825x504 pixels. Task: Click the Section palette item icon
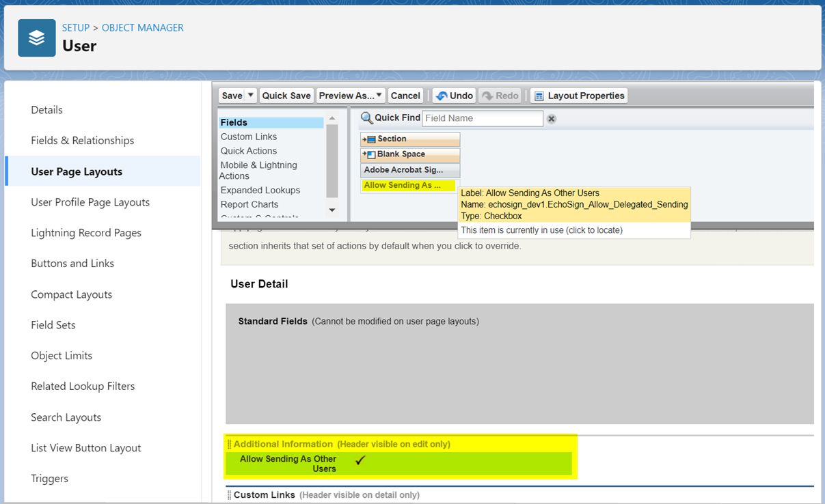[369, 139]
